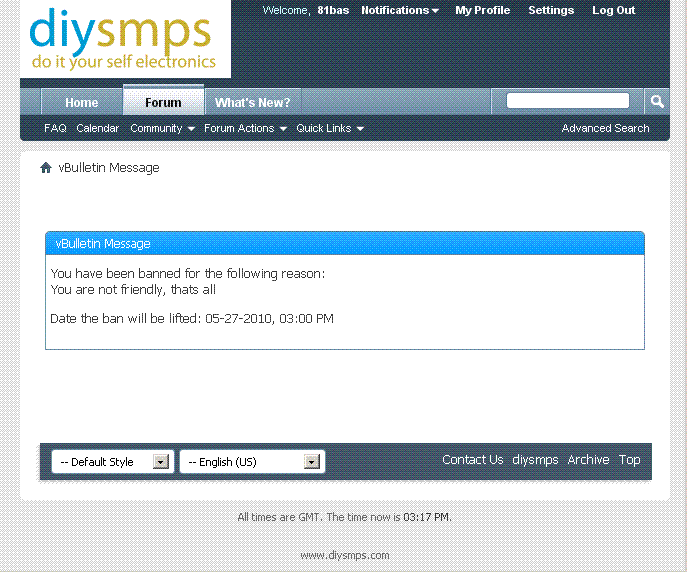
Task: Open Advanced Search
Action: [606, 128]
